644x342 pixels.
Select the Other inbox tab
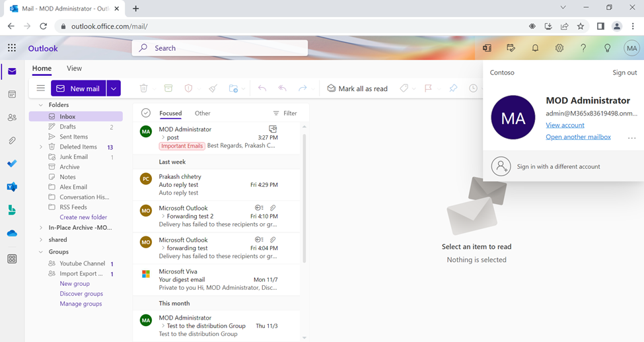pos(203,113)
